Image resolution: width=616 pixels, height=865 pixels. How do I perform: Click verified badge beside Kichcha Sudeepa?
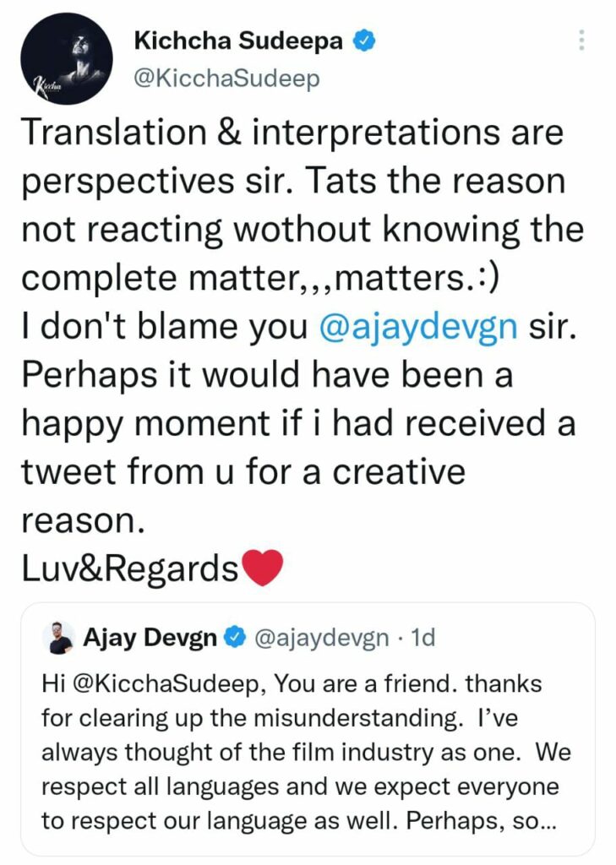click(x=364, y=41)
